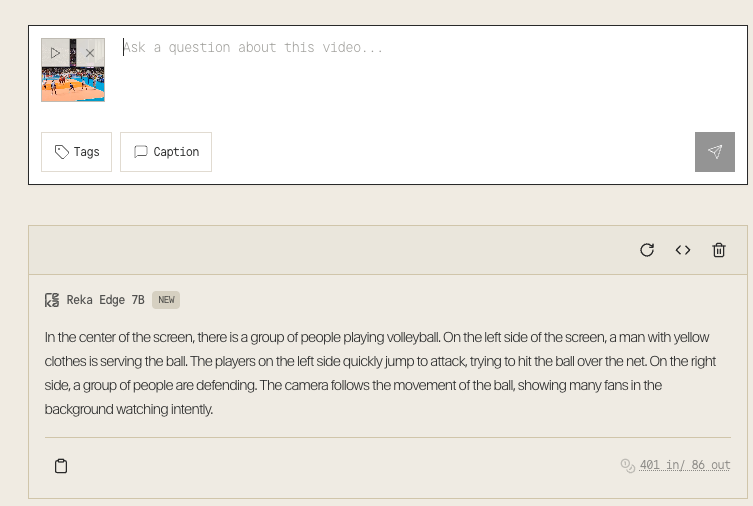Delete the response using the trash icon
Viewport: 753px width, 506px height.
pyautogui.click(x=719, y=250)
